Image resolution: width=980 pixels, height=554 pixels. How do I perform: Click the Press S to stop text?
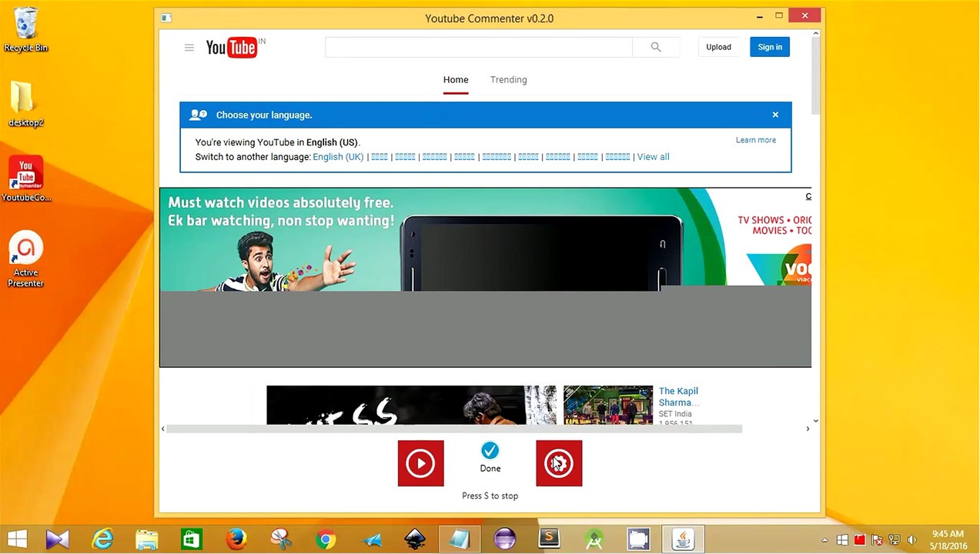490,496
